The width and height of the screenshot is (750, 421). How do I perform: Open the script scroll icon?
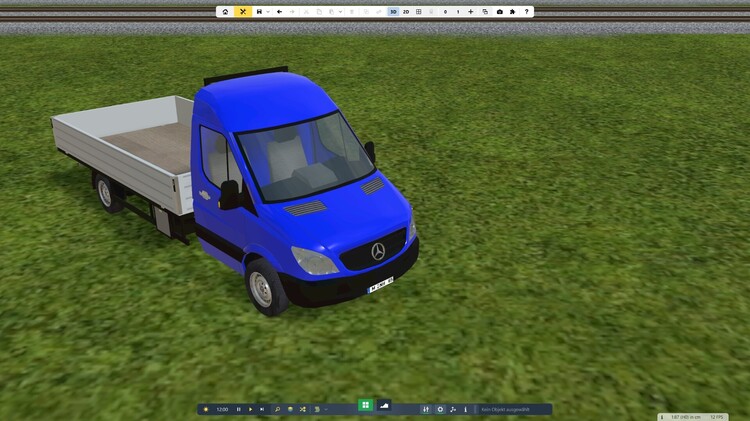[x=317, y=410]
